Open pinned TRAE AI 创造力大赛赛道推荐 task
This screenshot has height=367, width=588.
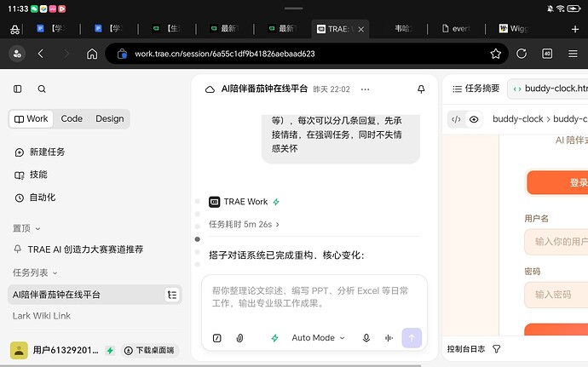tap(78, 249)
